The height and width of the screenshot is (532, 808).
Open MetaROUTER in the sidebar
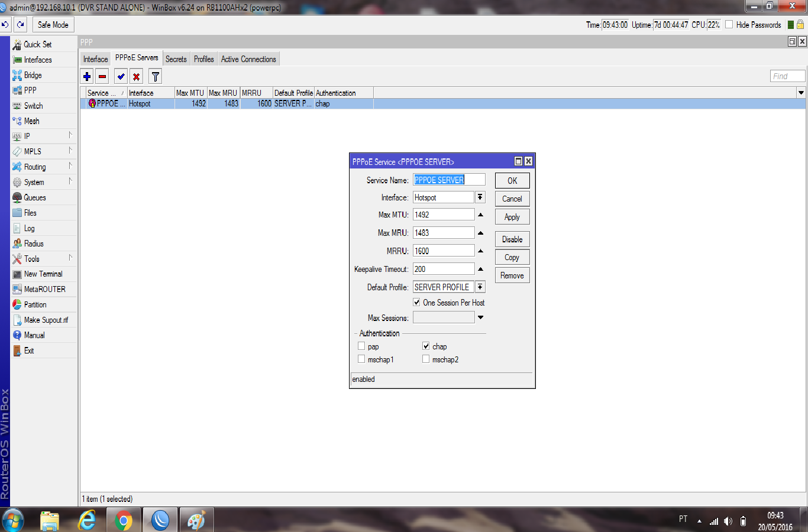[45, 290]
